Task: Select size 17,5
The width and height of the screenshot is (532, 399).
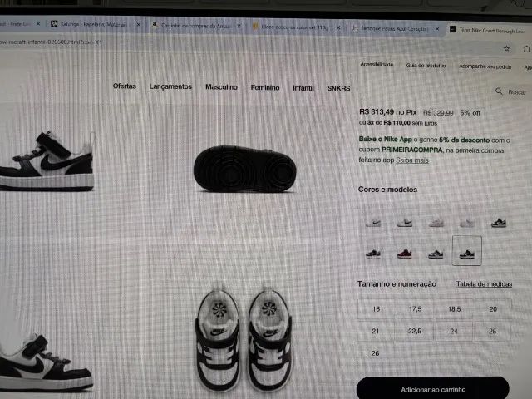Action: coord(416,309)
